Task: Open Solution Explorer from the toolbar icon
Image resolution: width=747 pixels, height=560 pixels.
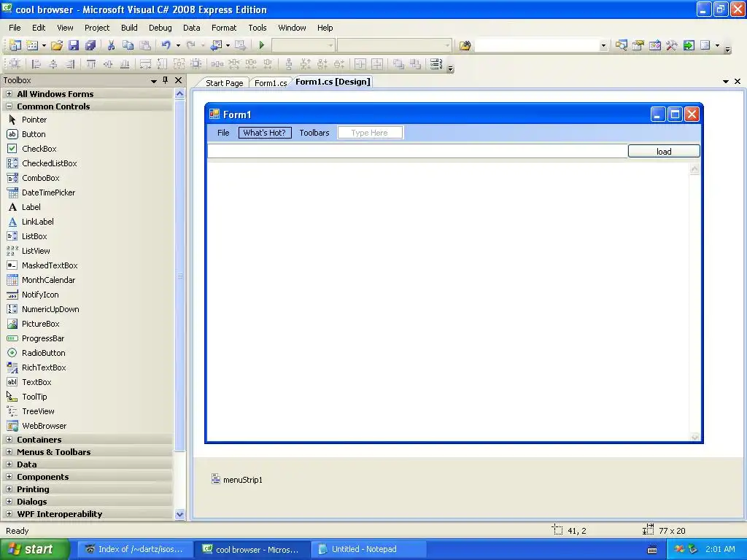Action: click(x=621, y=45)
